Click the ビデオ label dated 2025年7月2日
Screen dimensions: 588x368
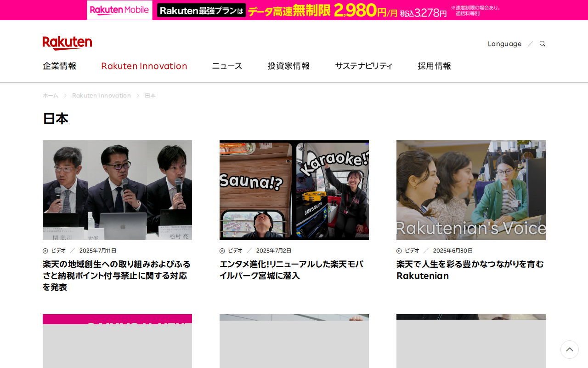pos(235,251)
